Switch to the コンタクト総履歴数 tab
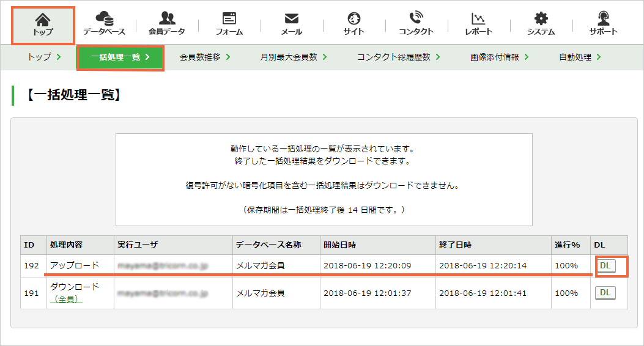644x346 pixels. (x=398, y=57)
